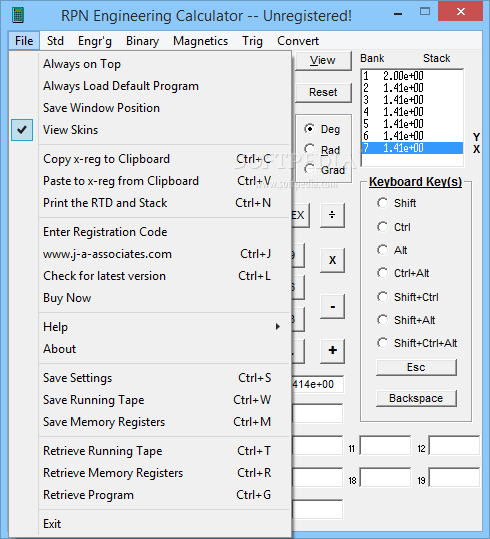
Task: Select stack row 4 in the list
Action: [x=412, y=112]
